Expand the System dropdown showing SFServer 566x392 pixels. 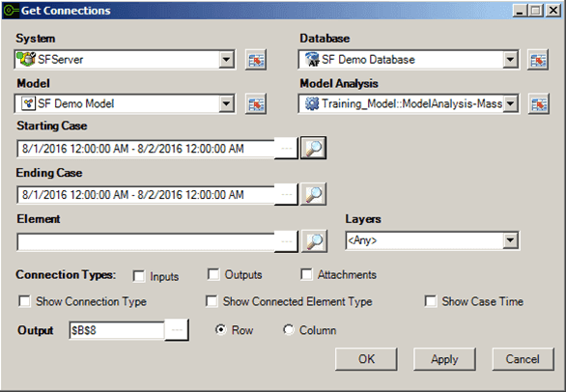(226, 59)
